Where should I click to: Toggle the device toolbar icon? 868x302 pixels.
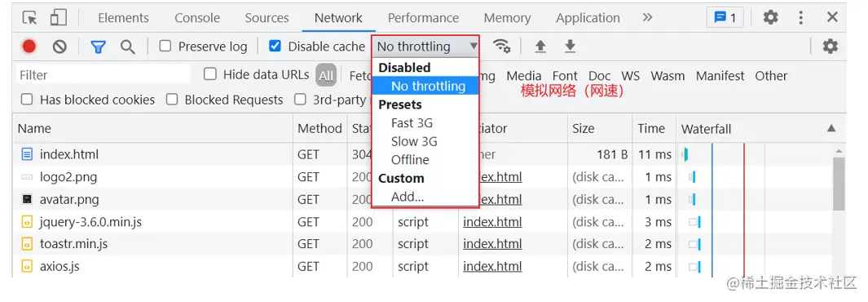[x=58, y=18]
